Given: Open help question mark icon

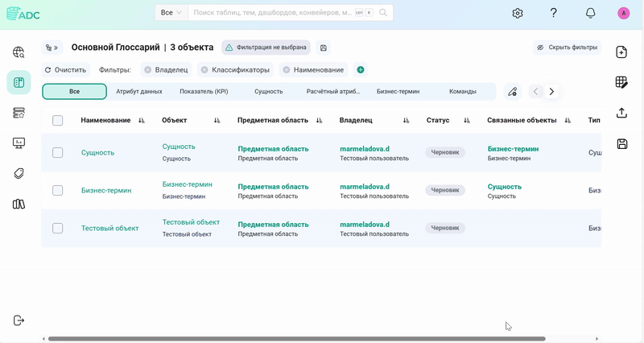Looking at the screenshot, I should tap(554, 13).
